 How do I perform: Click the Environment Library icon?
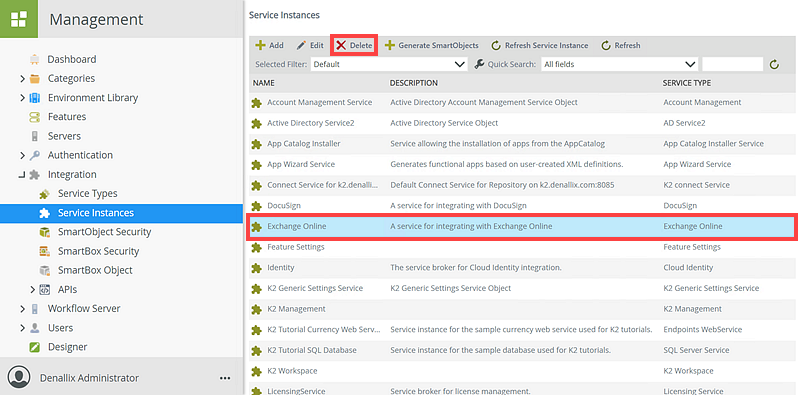point(35,97)
